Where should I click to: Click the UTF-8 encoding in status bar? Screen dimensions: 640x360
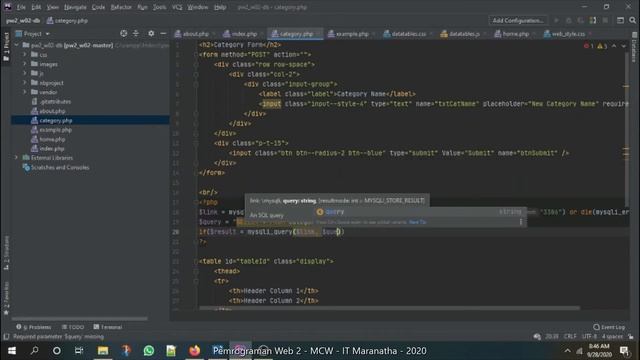[589, 337]
